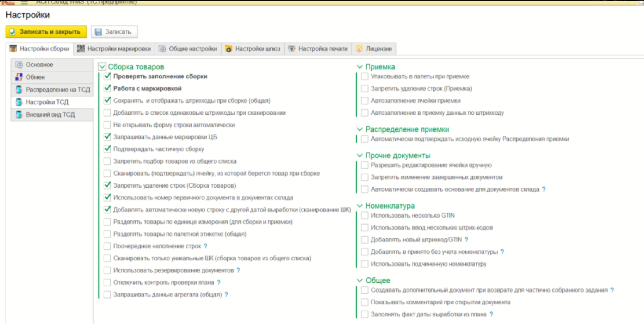Uncheck Работа с маркировкой

tap(107, 88)
